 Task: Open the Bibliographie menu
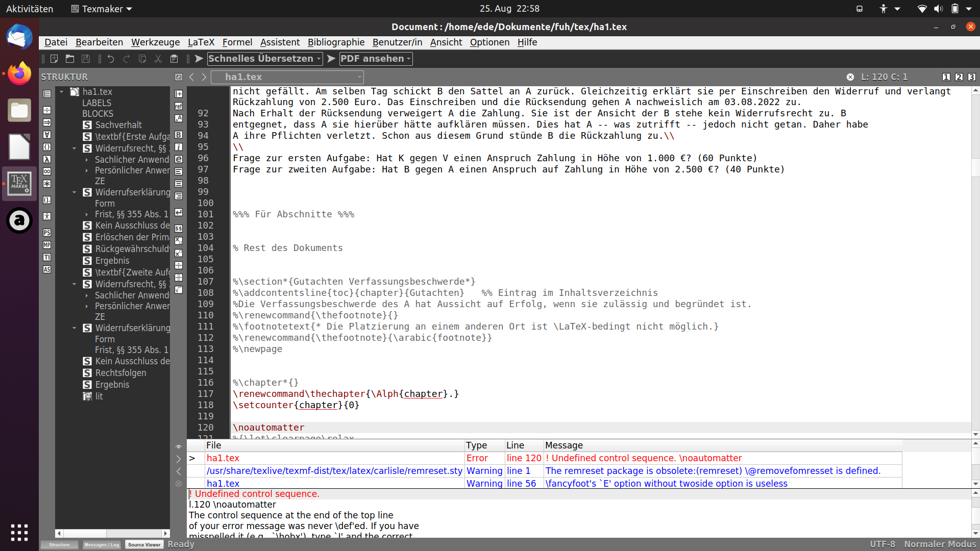pos(336,42)
